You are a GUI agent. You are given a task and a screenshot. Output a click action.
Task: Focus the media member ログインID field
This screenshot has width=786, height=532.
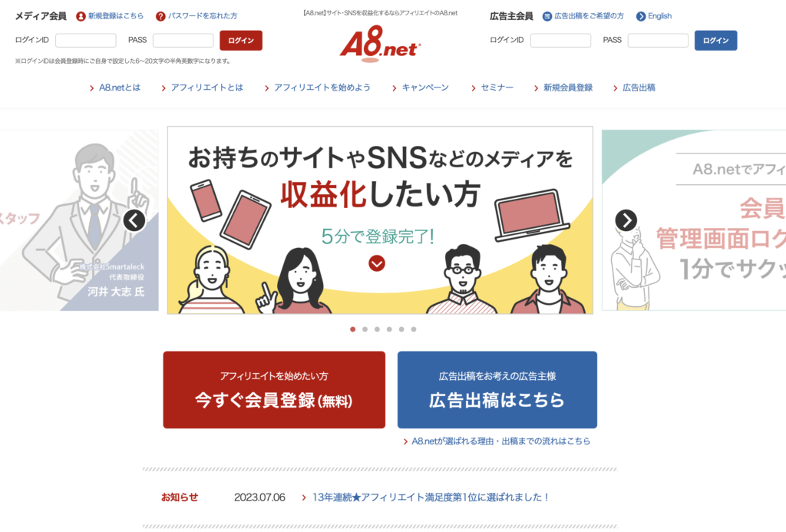86,40
